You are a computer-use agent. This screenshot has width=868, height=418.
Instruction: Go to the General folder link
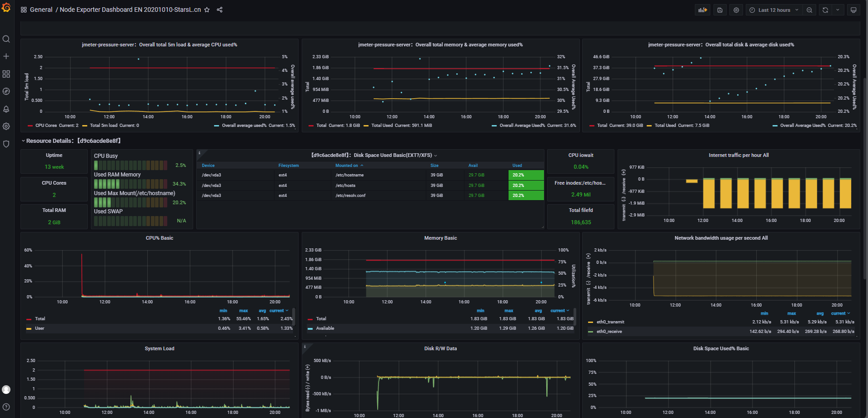tap(41, 10)
